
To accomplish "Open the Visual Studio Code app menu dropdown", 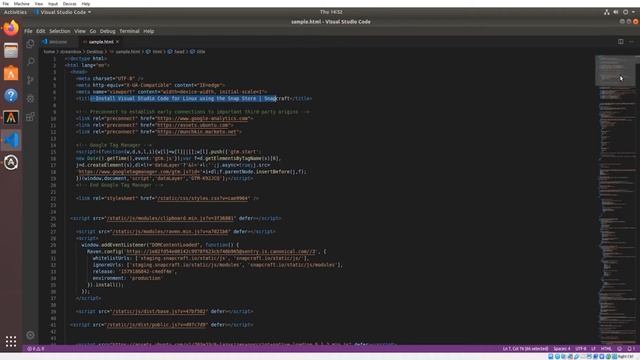I will click(63, 12).
